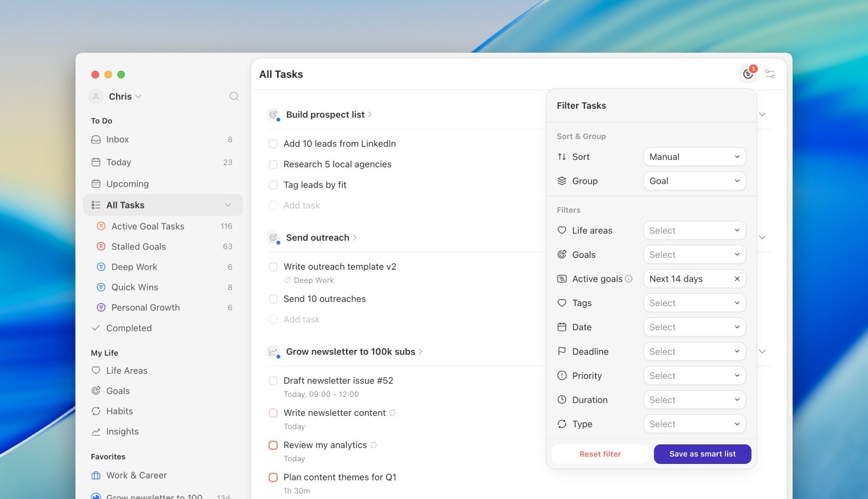Click the Chris profile avatar icon
Image resolution: width=868 pixels, height=499 pixels.
(96, 96)
